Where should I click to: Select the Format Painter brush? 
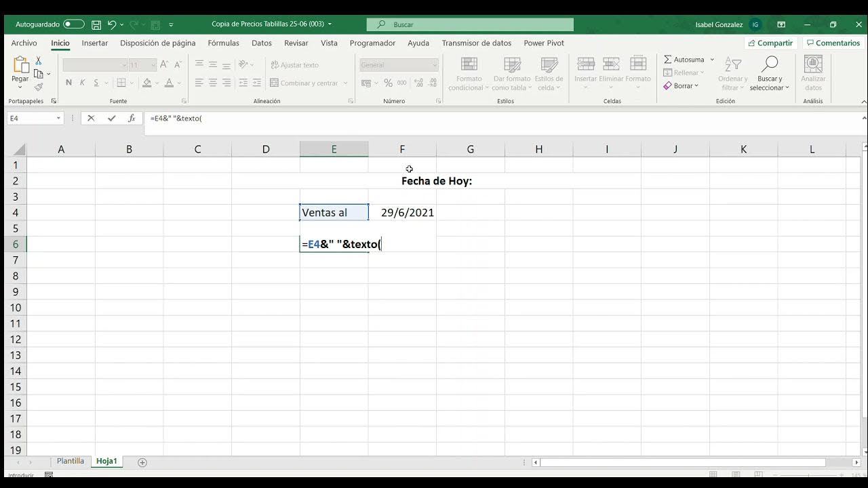pos(39,86)
